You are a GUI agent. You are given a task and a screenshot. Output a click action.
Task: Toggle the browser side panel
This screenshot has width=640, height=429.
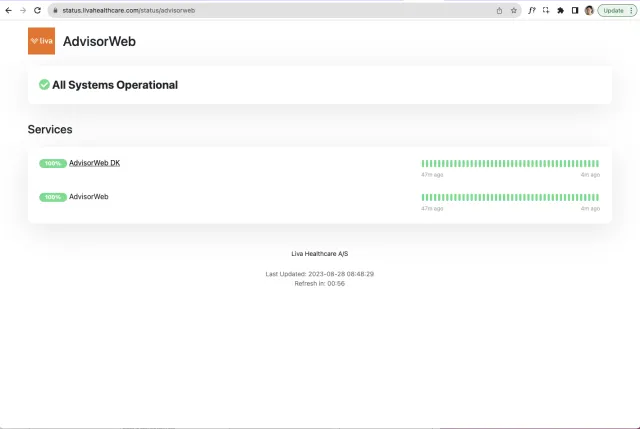pyautogui.click(x=575, y=11)
